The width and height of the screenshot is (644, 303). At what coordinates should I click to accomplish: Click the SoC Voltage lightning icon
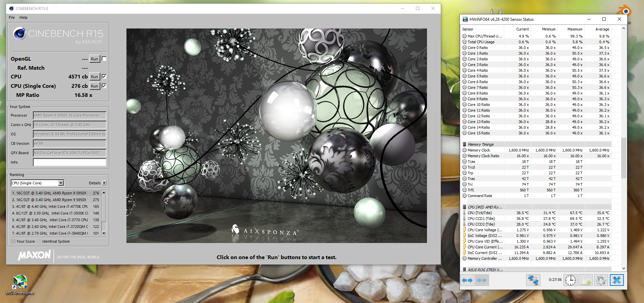(x=465, y=236)
